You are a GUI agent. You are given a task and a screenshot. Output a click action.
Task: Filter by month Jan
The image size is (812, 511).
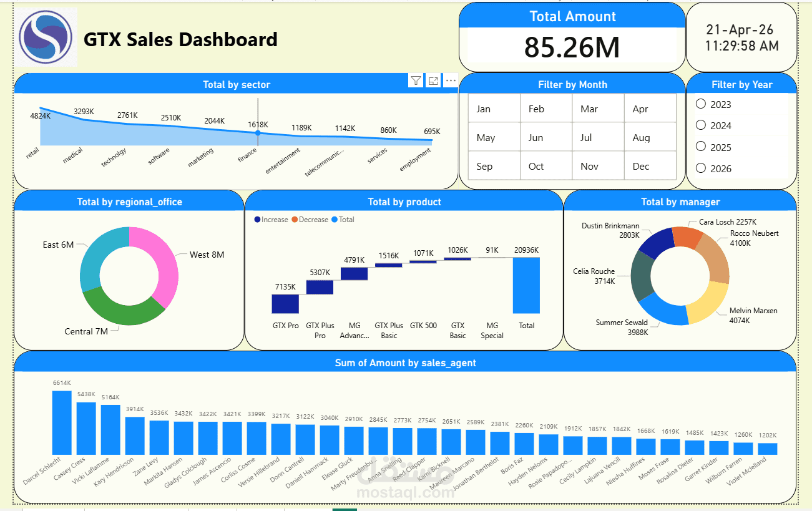[x=494, y=109]
